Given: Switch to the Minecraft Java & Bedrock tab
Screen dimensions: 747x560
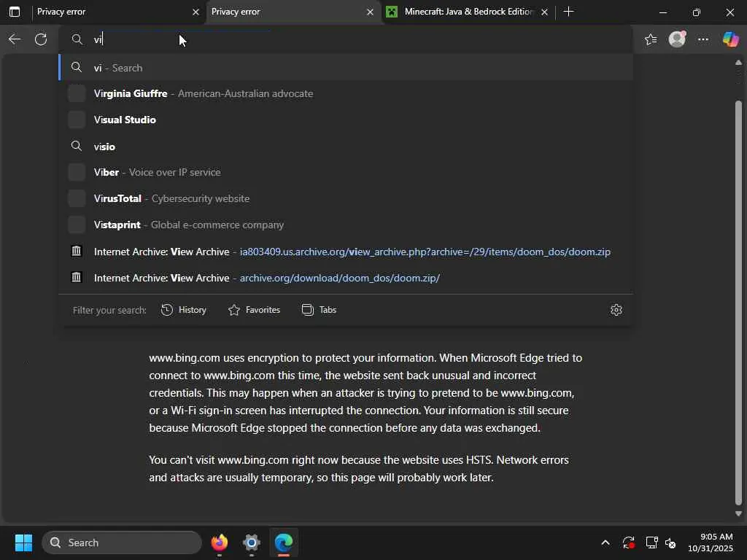Looking at the screenshot, I should coord(468,12).
